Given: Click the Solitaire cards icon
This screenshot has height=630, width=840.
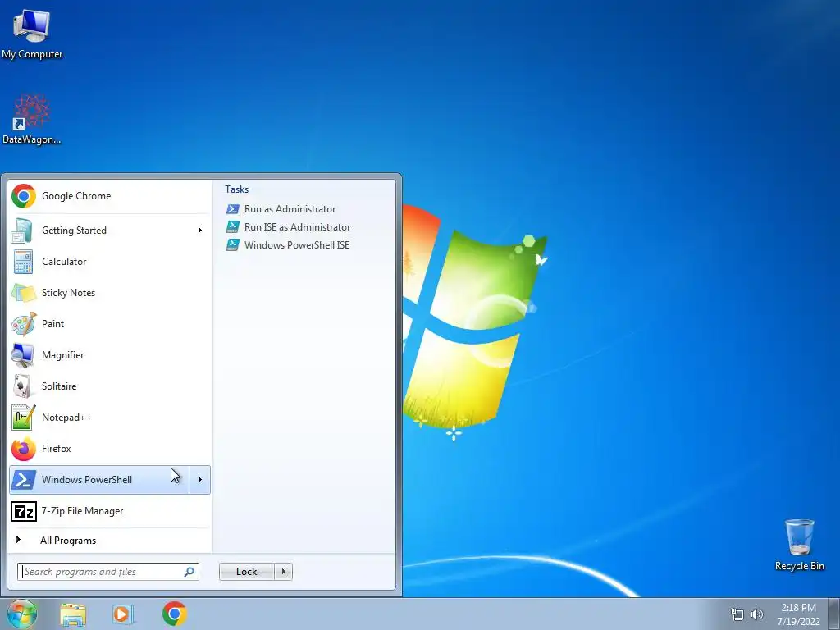Looking at the screenshot, I should pyautogui.click(x=22, y=386).
